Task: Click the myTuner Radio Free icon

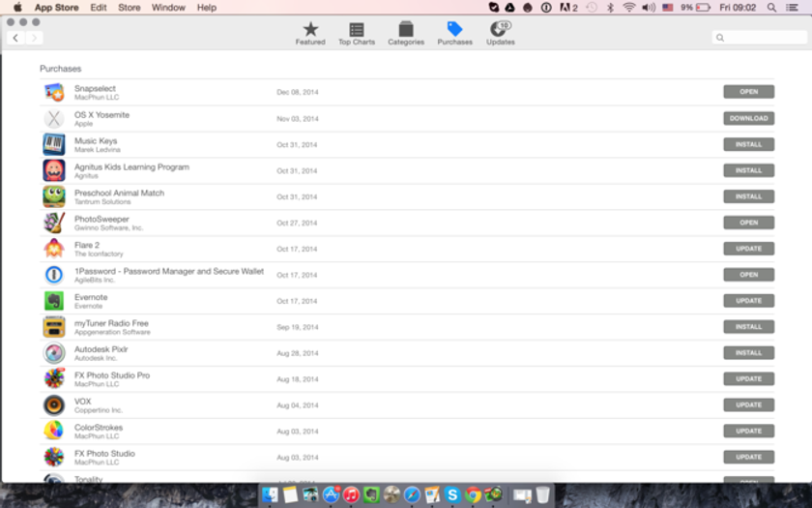Action: [54, 327]
